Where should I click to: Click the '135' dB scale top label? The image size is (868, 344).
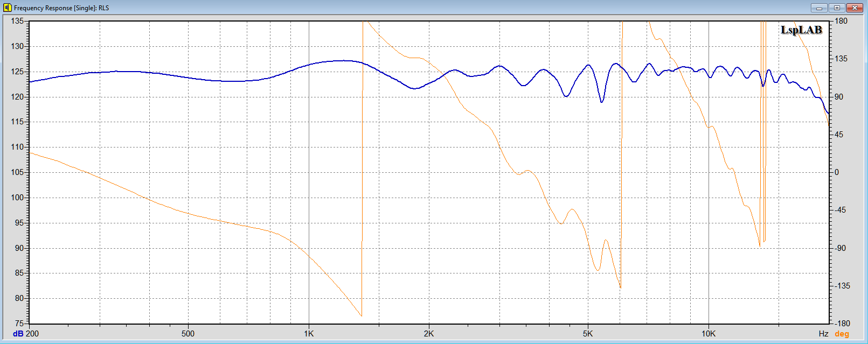click(x=17, y=21)
